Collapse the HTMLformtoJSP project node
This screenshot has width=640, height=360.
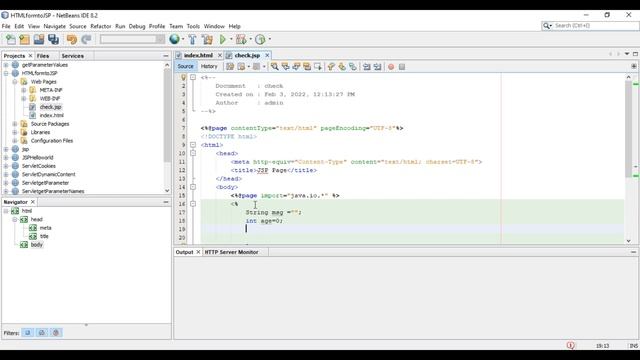pos(6,73)
